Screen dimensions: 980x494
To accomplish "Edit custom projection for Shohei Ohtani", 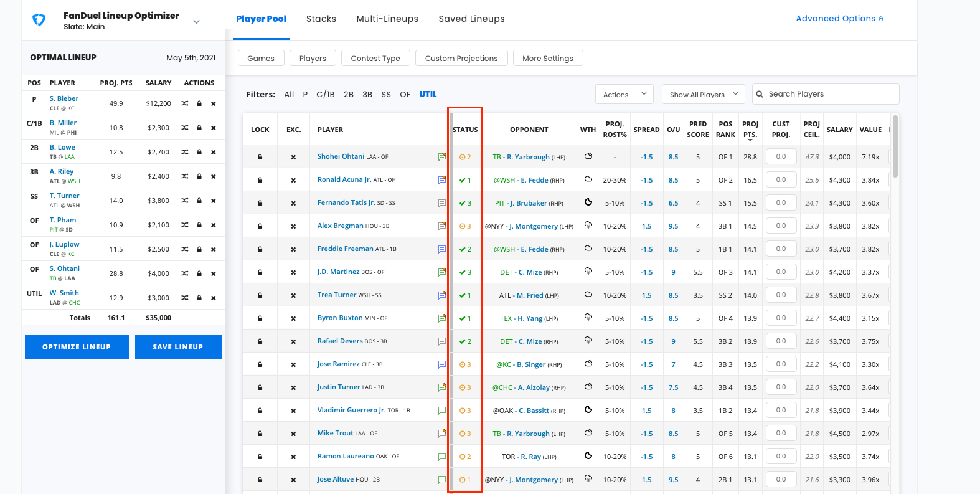I will pos(781,156).
